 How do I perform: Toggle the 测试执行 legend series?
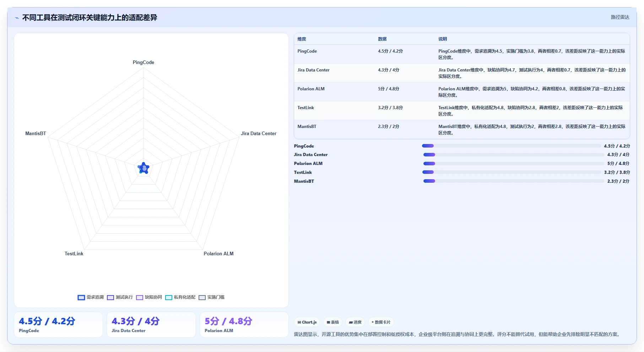click(120, 297)
